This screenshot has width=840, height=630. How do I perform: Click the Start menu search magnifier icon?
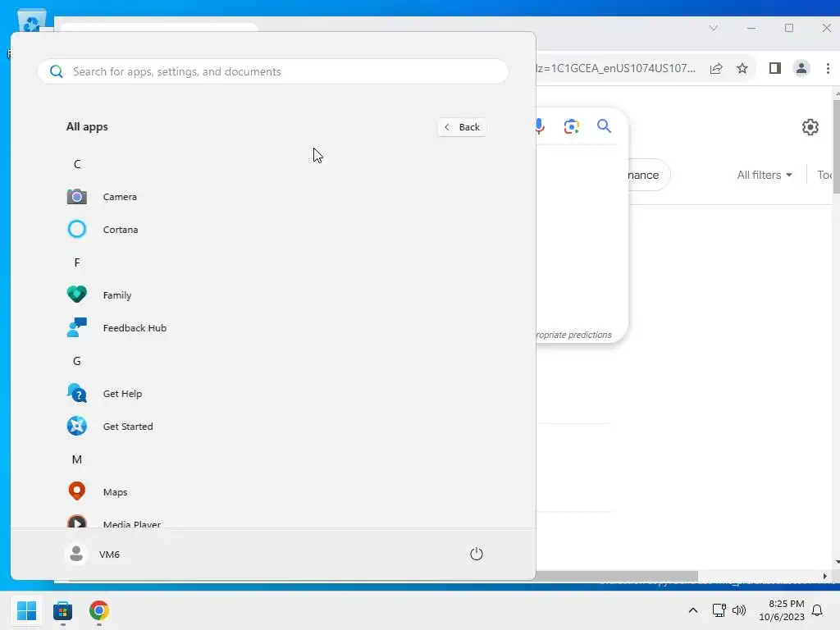57,71
